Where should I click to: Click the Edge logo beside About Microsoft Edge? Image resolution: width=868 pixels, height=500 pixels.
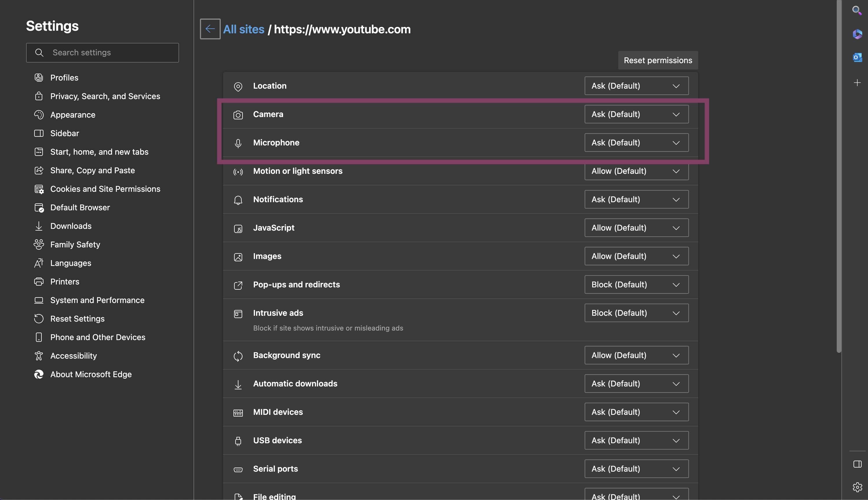[x=39, y=374]
